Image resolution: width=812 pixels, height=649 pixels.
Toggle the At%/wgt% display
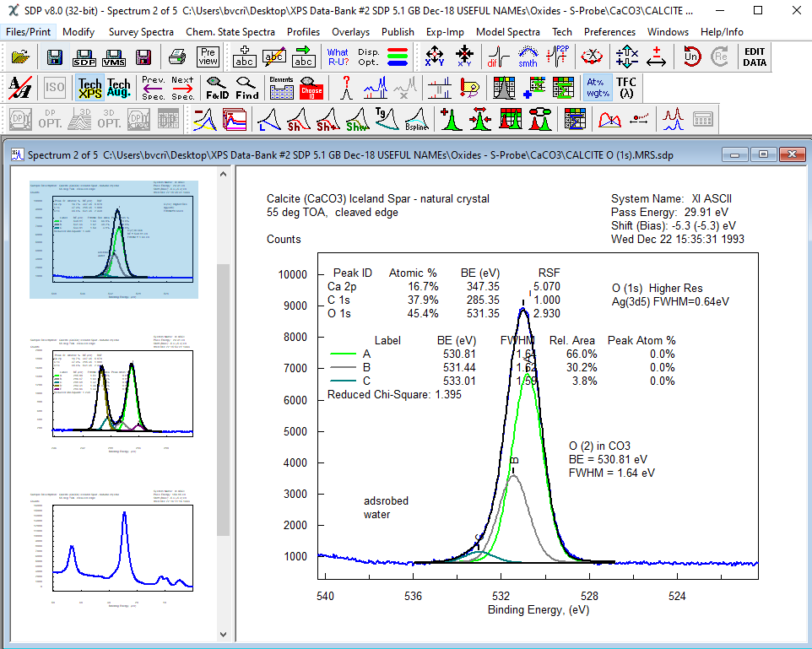pyautogui.click(x=598, y=88)
